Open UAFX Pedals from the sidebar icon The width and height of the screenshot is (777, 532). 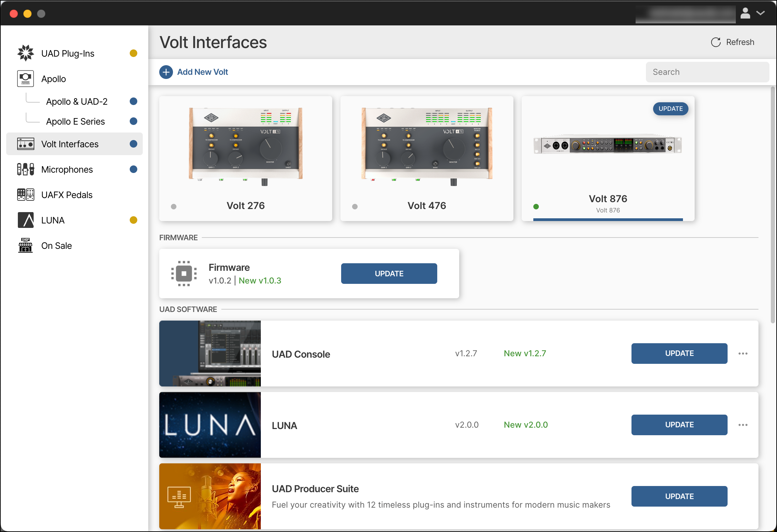pos(25,195)
